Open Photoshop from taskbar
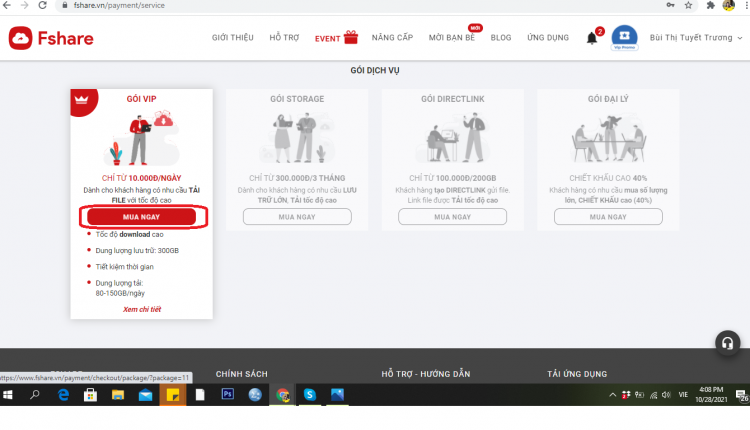This screenshot has height=430, width=750. pyautogui.click(x=228, y=395)
